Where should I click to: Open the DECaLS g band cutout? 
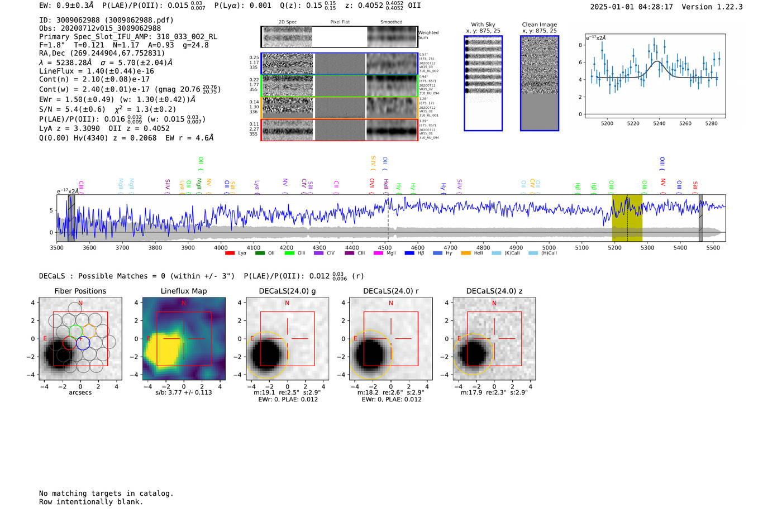287,339
